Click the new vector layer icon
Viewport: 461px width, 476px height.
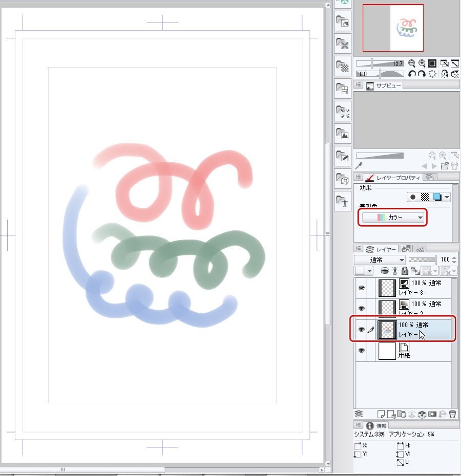click(391, 414)
